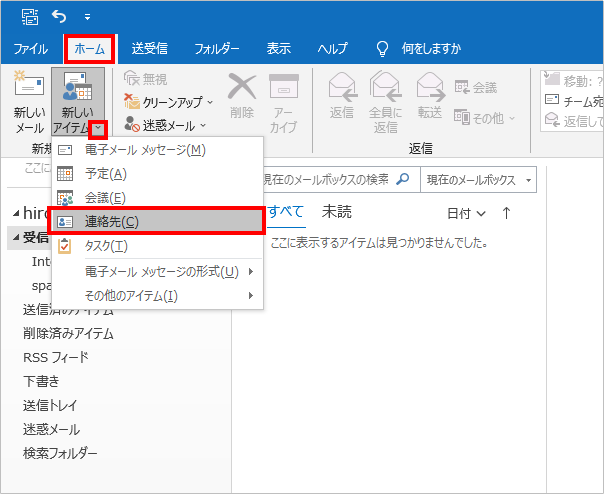Open the フォルダー ribbon tab
The height and width of the screenshot is (494, 604).
pos(216,49)
